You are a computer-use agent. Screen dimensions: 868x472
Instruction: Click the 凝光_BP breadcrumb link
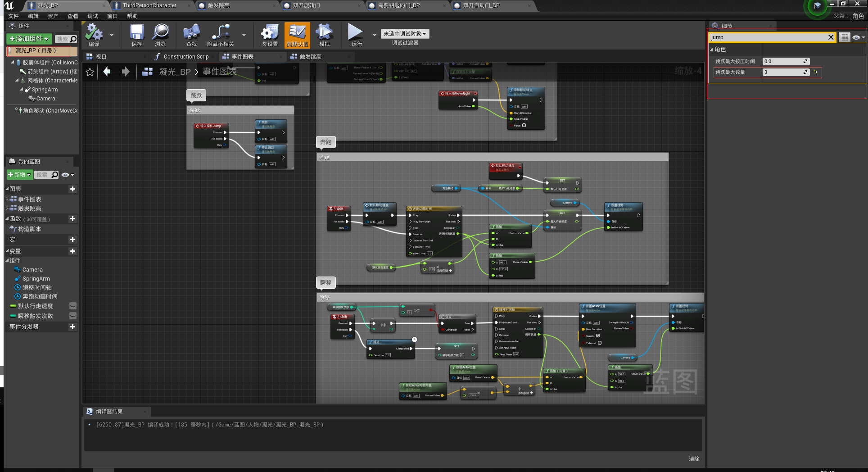click(x=175, y=72)
